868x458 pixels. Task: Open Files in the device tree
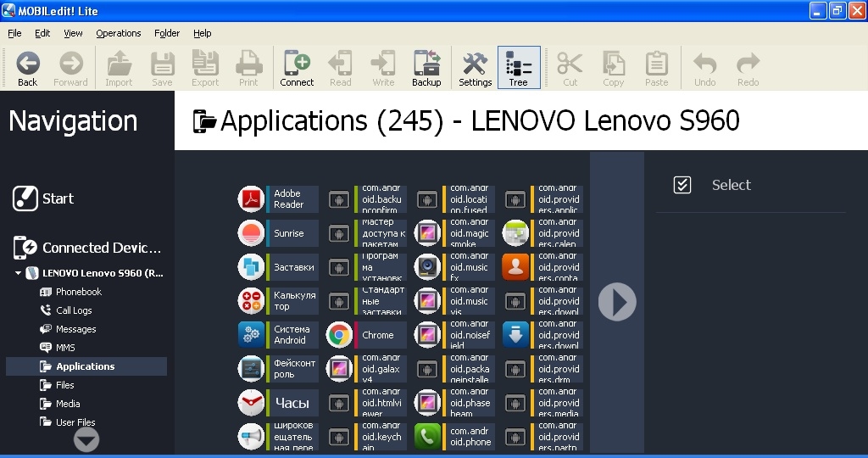tap(57, 385)
